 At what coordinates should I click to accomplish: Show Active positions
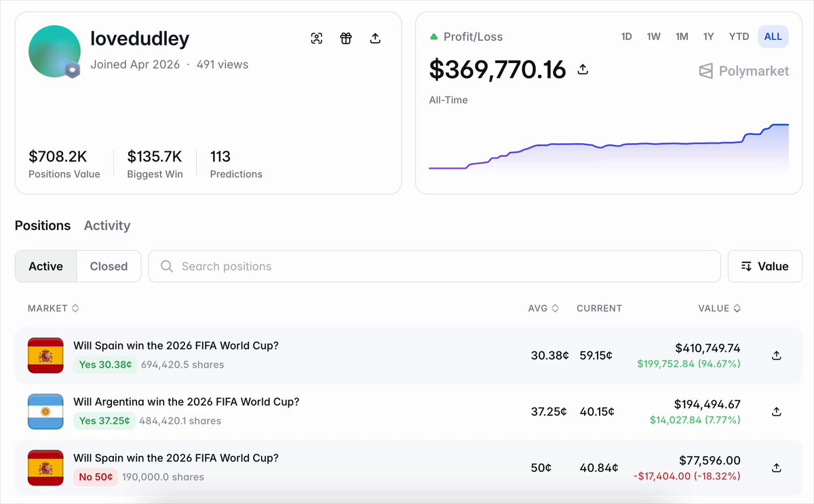pyautogui.click(x=46, y=267)
